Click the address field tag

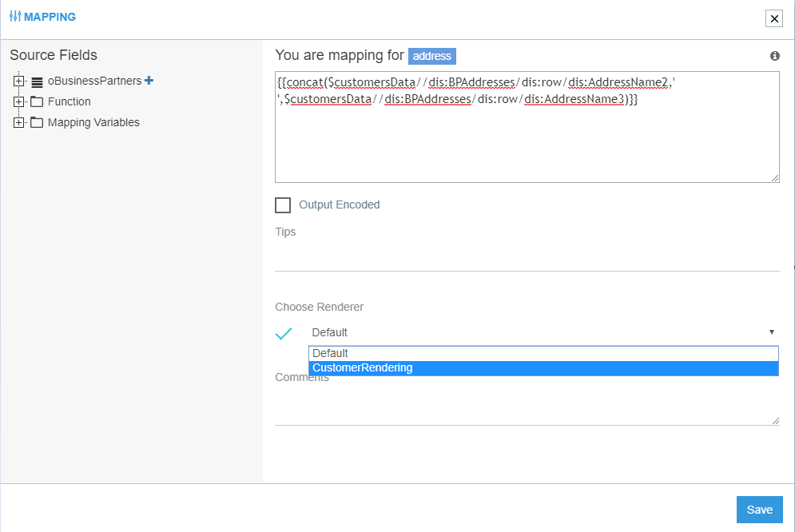pyautogui.click(x=431, y=56)
